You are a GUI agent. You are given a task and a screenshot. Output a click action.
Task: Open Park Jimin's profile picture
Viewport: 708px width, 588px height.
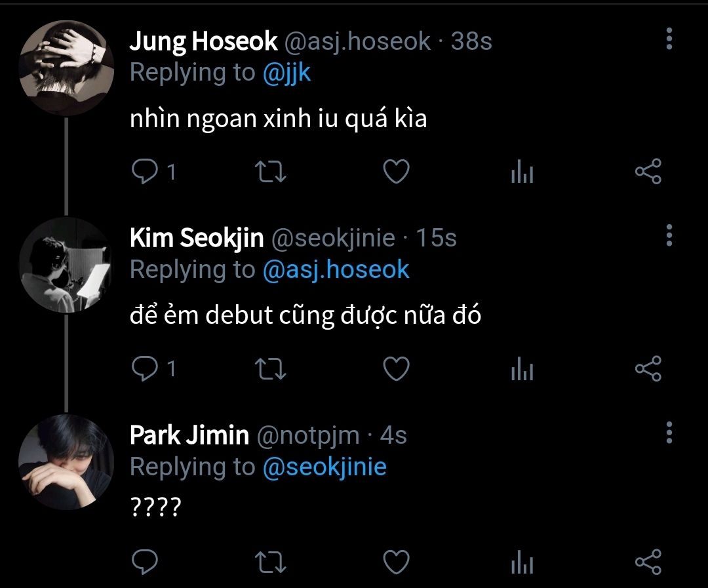click(66, 462)
